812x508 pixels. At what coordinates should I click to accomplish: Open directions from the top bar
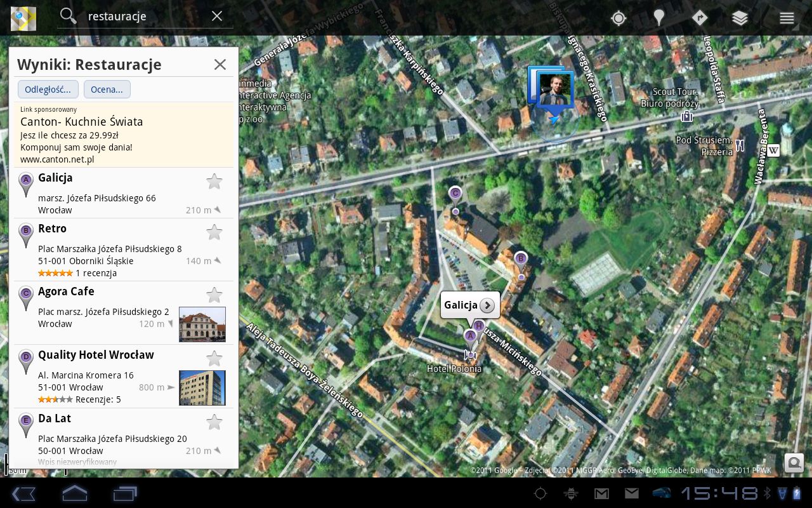pyautogui.click(x=699, y=18)
